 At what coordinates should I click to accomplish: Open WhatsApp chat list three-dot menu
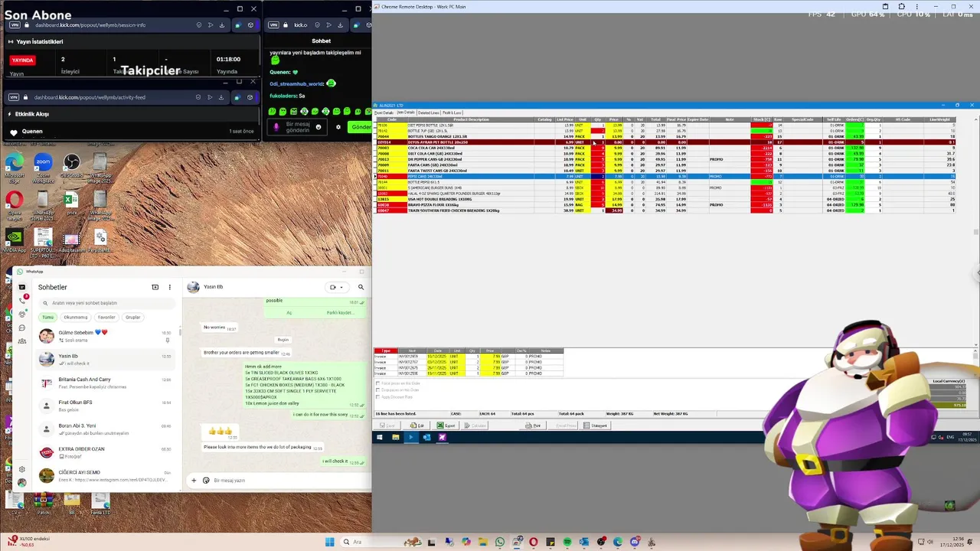tap(168, 287)
